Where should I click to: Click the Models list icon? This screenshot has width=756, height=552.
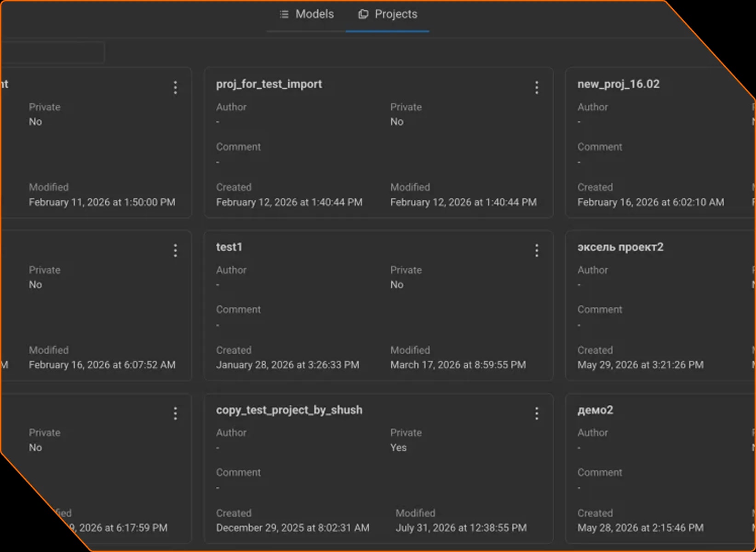coord(284,14)
